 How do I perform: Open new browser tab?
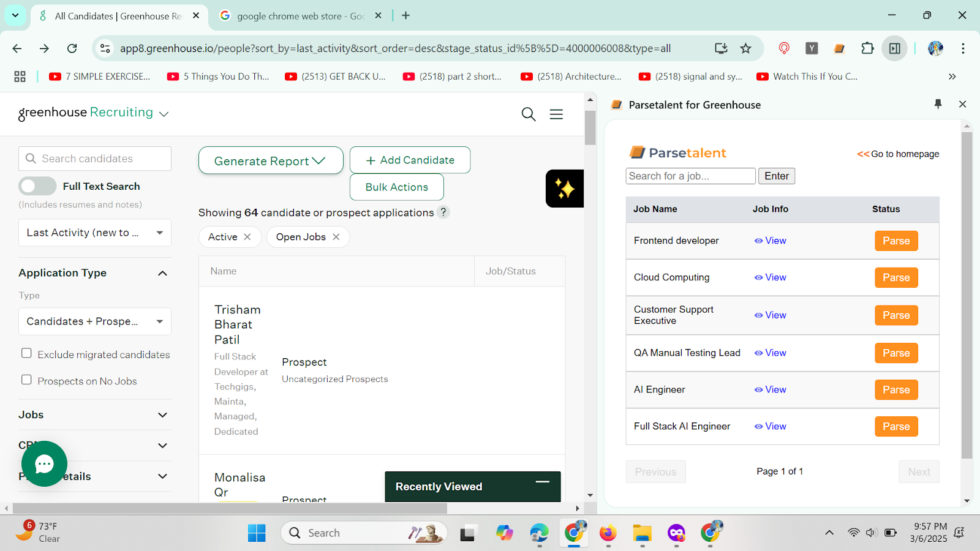[405, 16]
